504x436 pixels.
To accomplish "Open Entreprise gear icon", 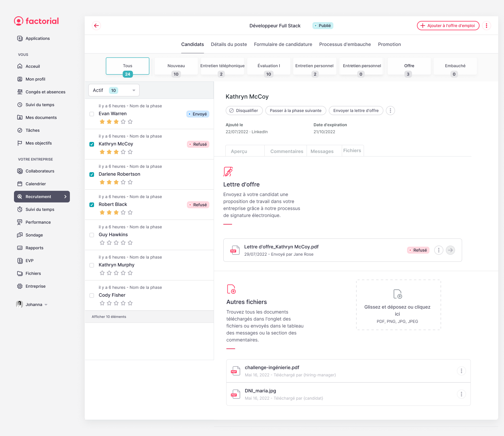I will point(20,286).
